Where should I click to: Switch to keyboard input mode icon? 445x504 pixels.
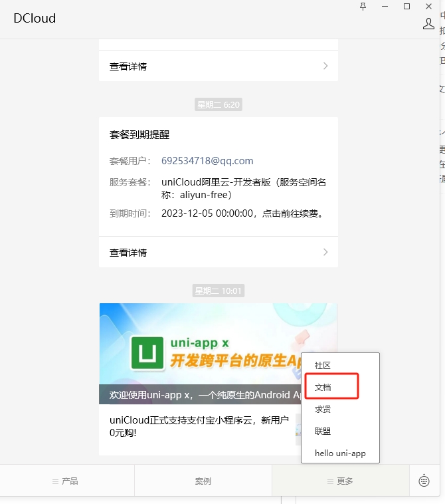tap(424, 481)
